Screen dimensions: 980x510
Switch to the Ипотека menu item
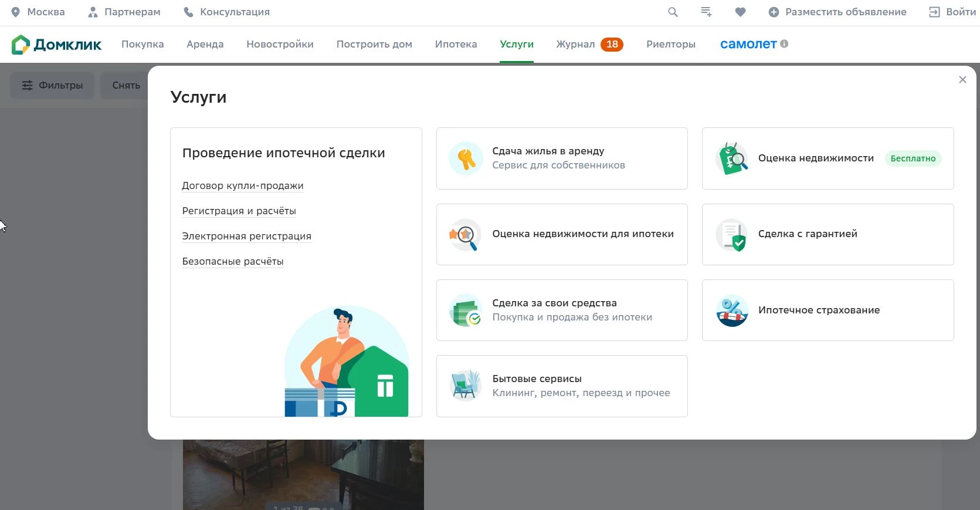click(456, 45)
